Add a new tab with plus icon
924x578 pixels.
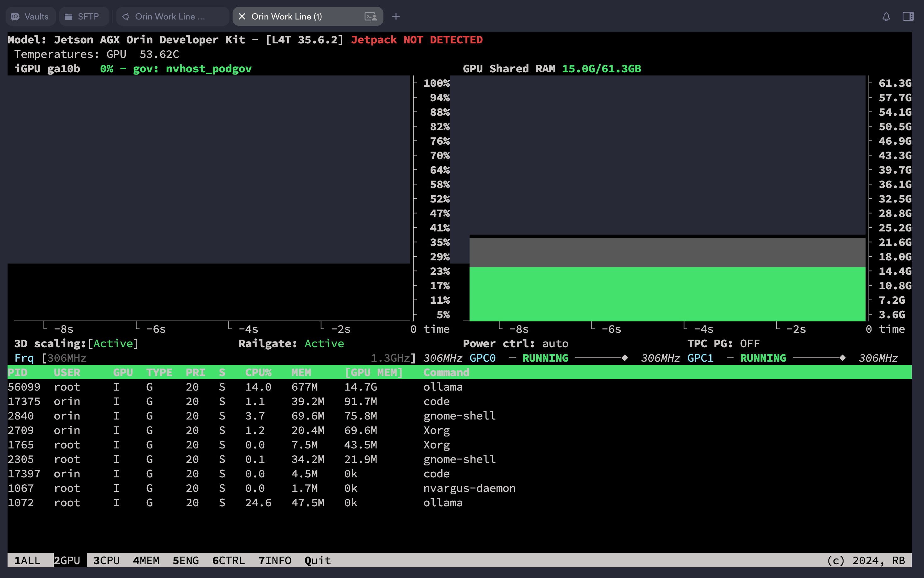click(396, 16)
